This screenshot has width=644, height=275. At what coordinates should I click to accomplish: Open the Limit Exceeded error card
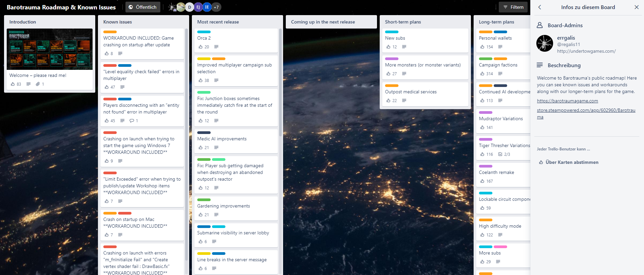(x=142, y=188)
